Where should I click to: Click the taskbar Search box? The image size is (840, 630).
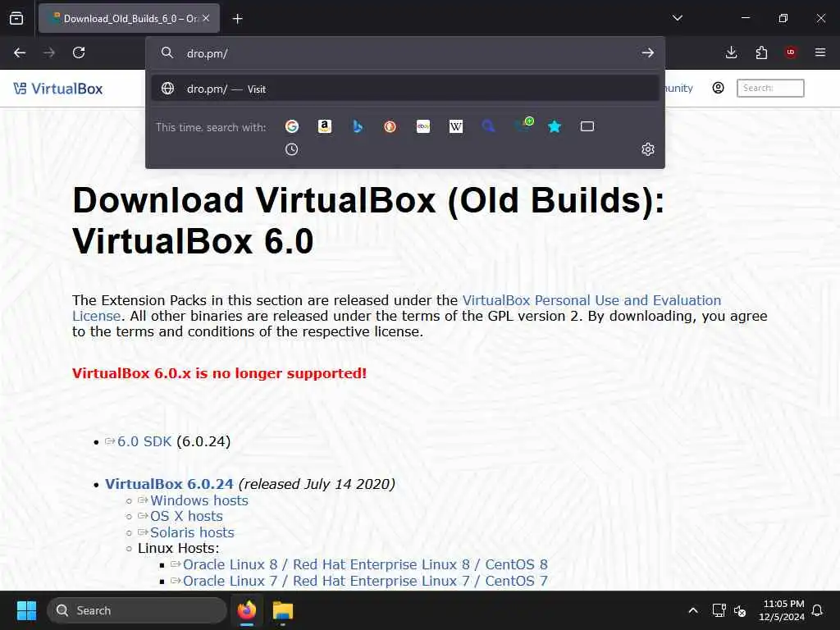(x=137, y=610)
